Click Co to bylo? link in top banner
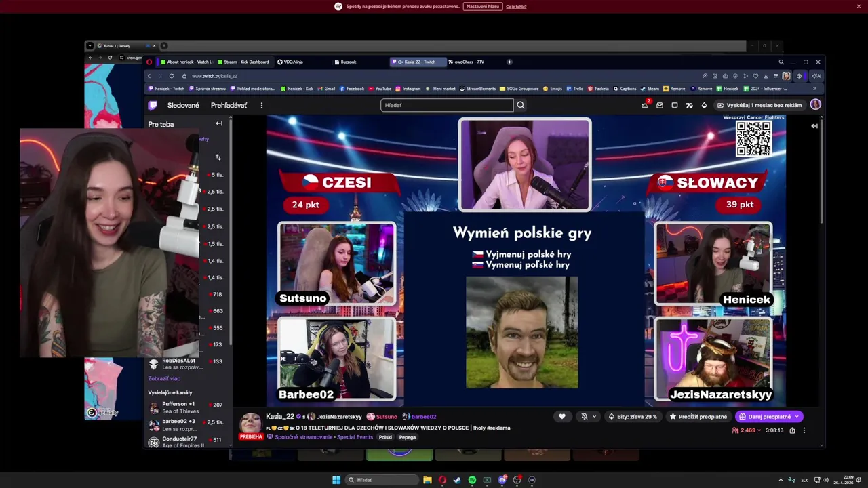This screenshot has height=488, width=868. [516, 7]
